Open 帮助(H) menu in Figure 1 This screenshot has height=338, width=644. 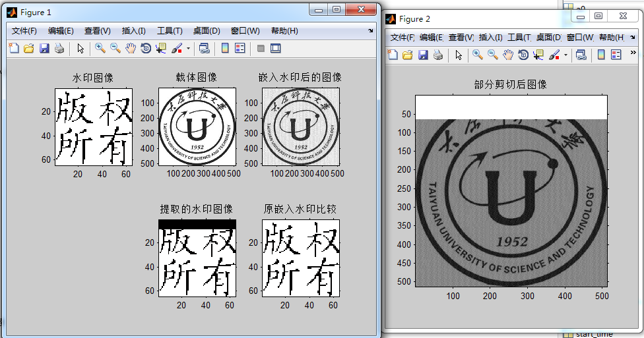pyautogui.click(x=284, y=31)
